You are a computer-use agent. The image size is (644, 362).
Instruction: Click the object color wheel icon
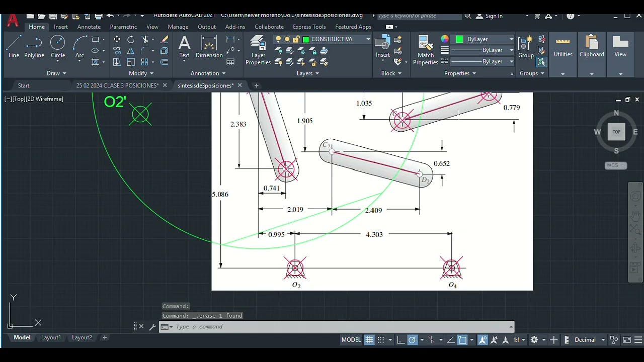445,39
